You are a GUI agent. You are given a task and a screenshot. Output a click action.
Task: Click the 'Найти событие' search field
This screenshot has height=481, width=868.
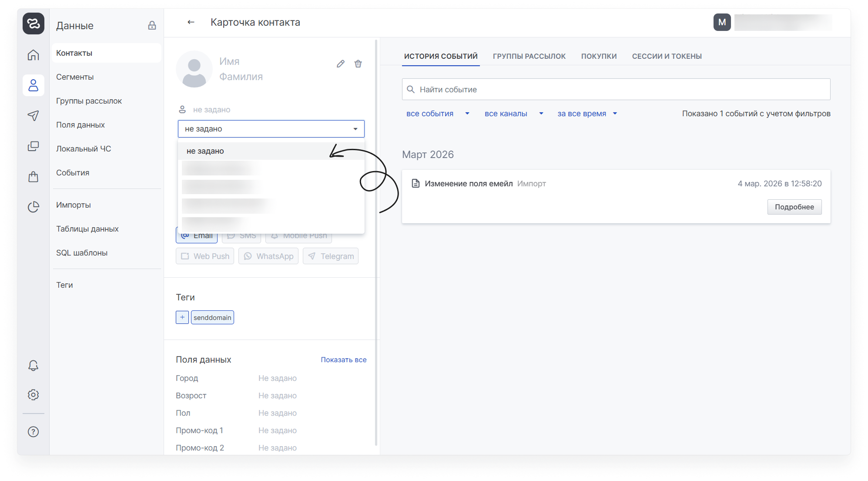(616, 90)
